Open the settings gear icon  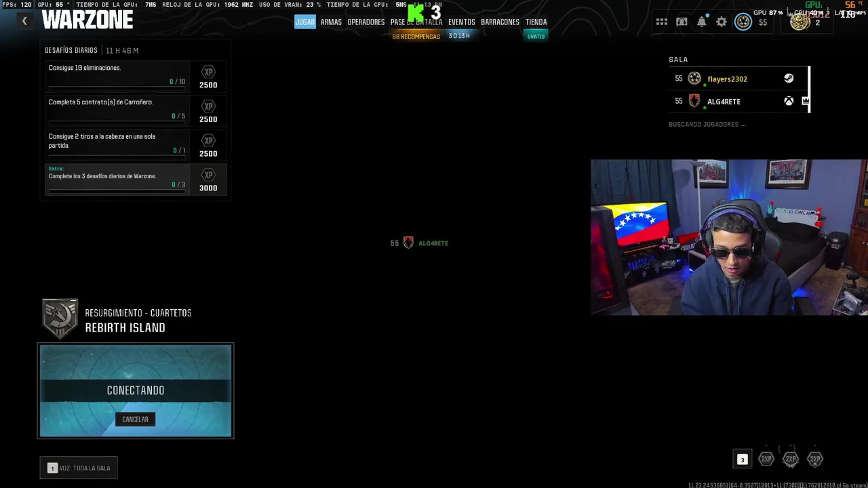(722, 22)
